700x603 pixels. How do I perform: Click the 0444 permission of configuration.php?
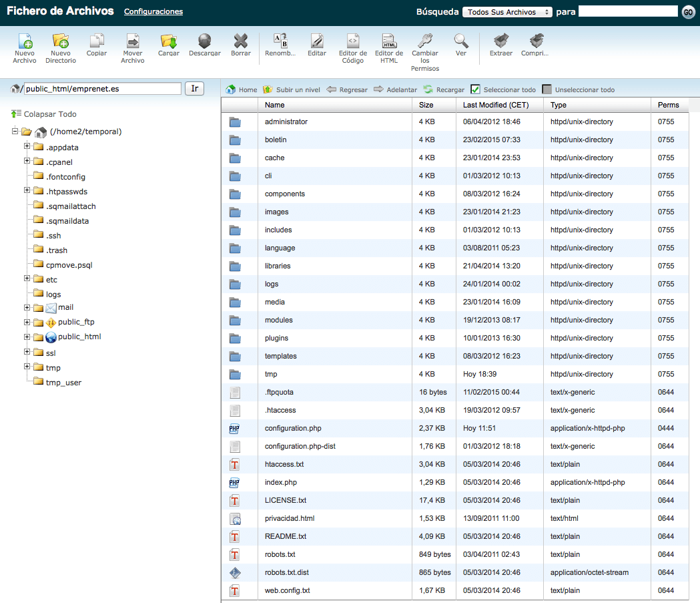[x=665, y=428]
